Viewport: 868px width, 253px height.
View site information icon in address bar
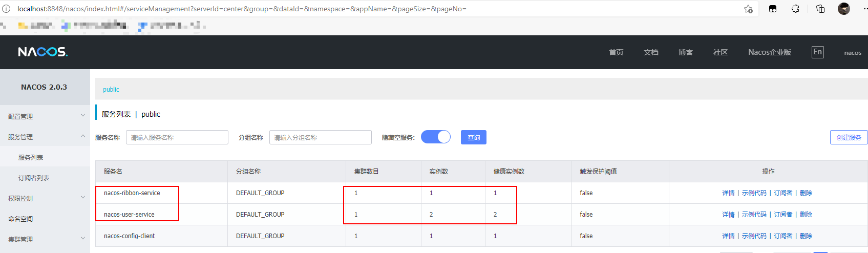6,9
